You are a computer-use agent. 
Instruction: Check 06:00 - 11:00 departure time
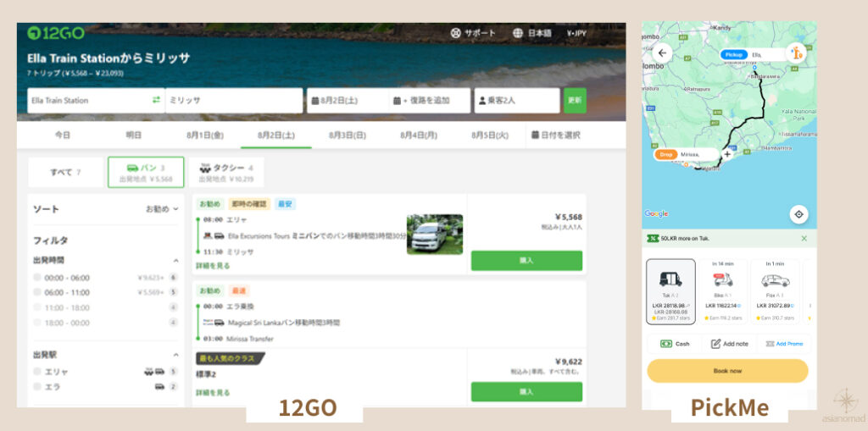(x=37, y=292)
